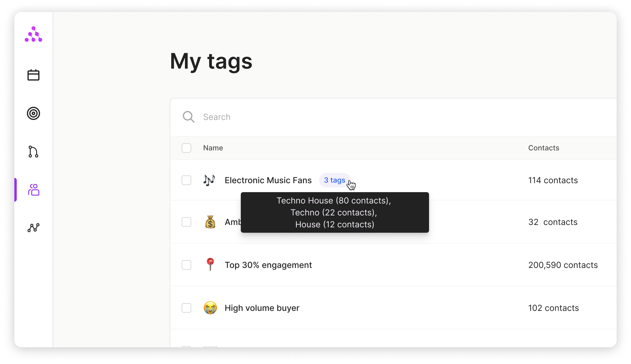Open the Electronic Music Fans tag
Image resolution: width=631 pixels, height=364 pixels.
(268, 180)
